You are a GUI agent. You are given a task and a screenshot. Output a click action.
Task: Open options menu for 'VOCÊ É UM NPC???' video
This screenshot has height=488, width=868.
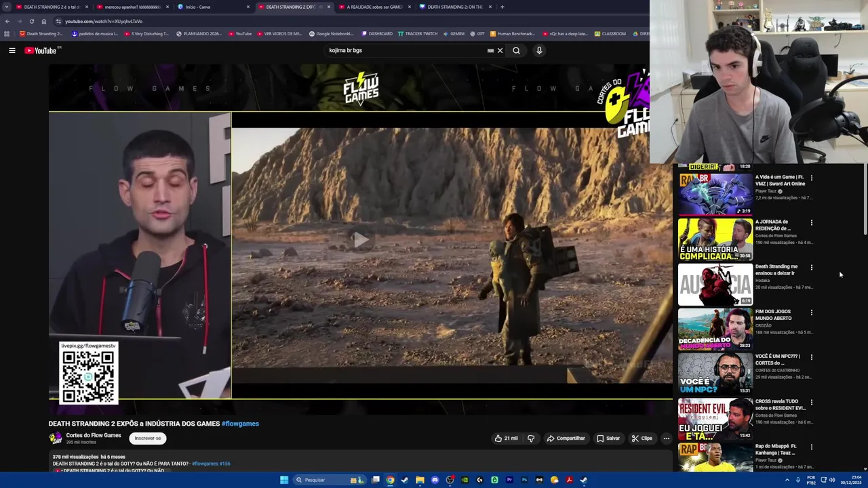[x=812, y=357]
